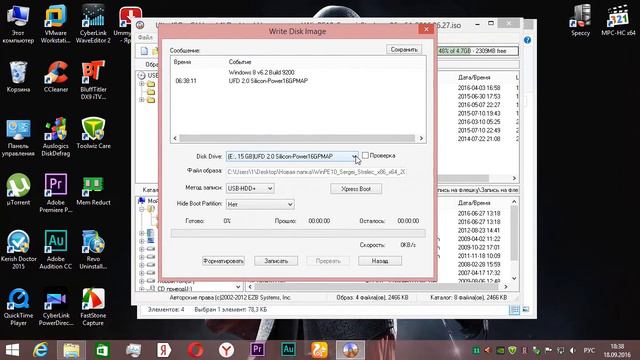Image resolution: width=640 pixels, height=360 pixels.
Task: Open BluffTitler DX9 iTV desktop shortcut
Action: pyautogui.click(x=93, y=80)
